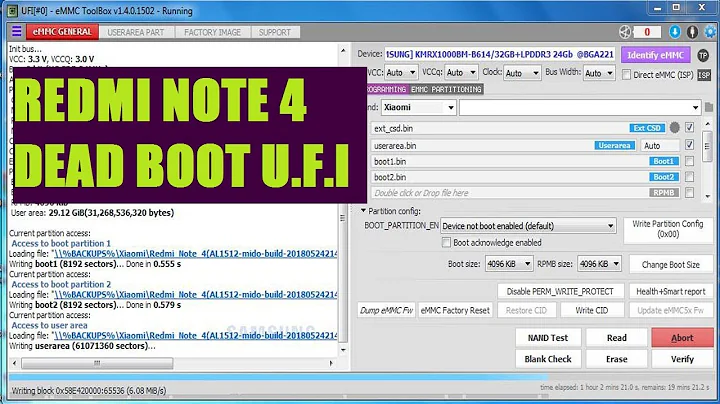Switch to FACTORY IMAGE tab
The height and width of the screenshot is (404, 720).
pos(213,32)
